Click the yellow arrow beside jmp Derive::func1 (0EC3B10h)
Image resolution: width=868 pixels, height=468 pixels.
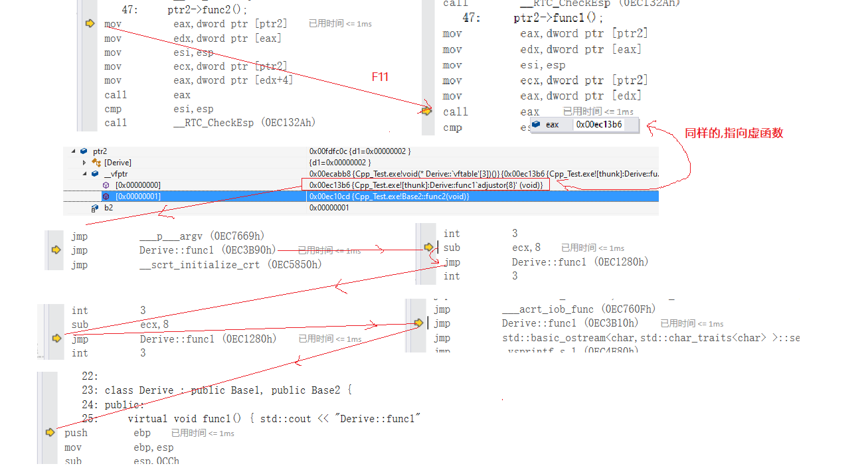418,323
